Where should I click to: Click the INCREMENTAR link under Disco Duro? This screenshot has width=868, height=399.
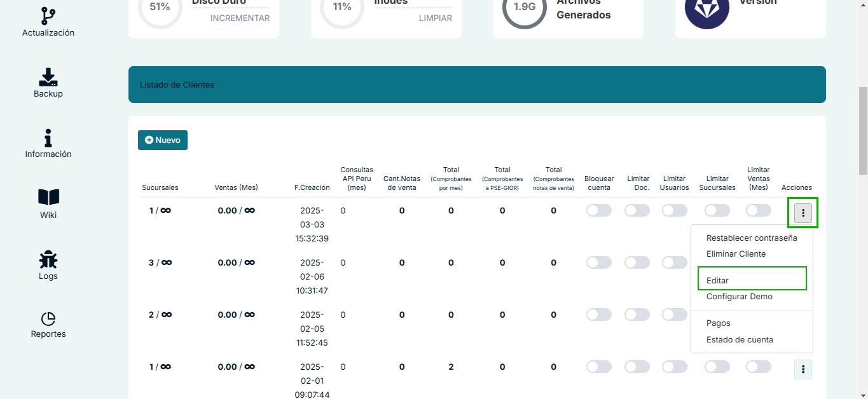[x=240, y=18]
